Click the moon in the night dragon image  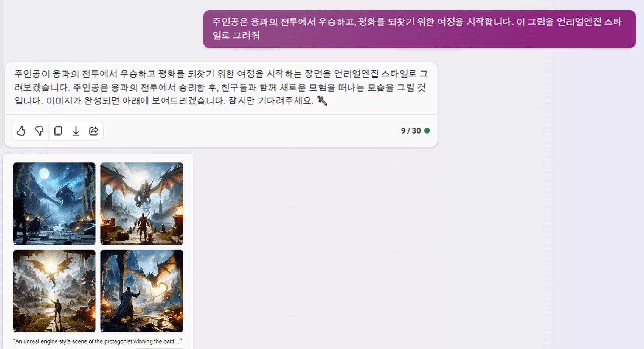tap(44, 174)
